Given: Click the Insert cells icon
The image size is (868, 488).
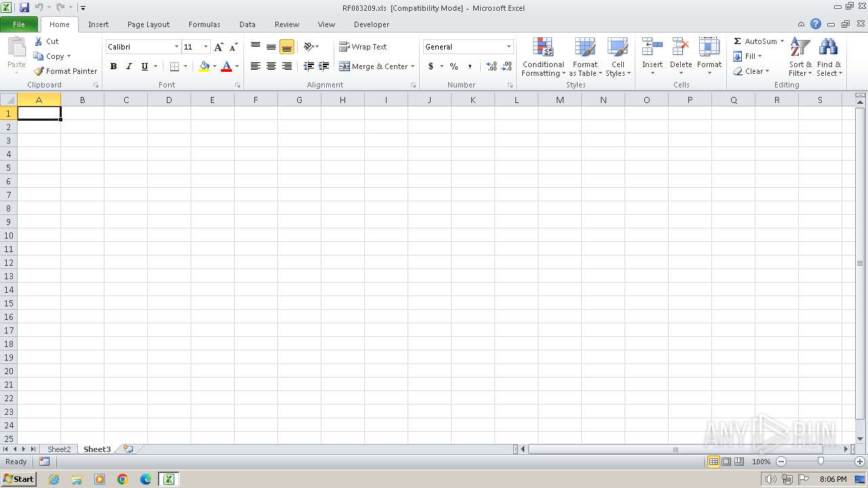Looking at the screenshot, I should pos(652,47).
